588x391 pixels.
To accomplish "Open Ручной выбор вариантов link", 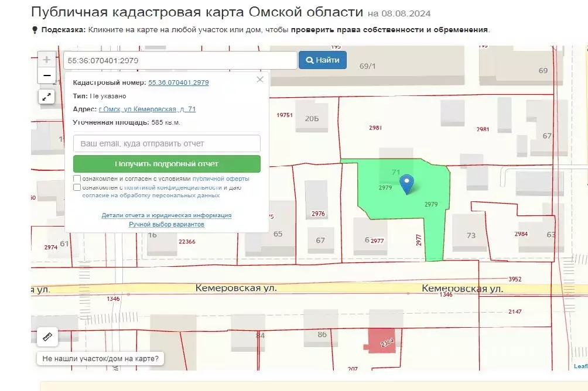I will [x=166, y=224].
